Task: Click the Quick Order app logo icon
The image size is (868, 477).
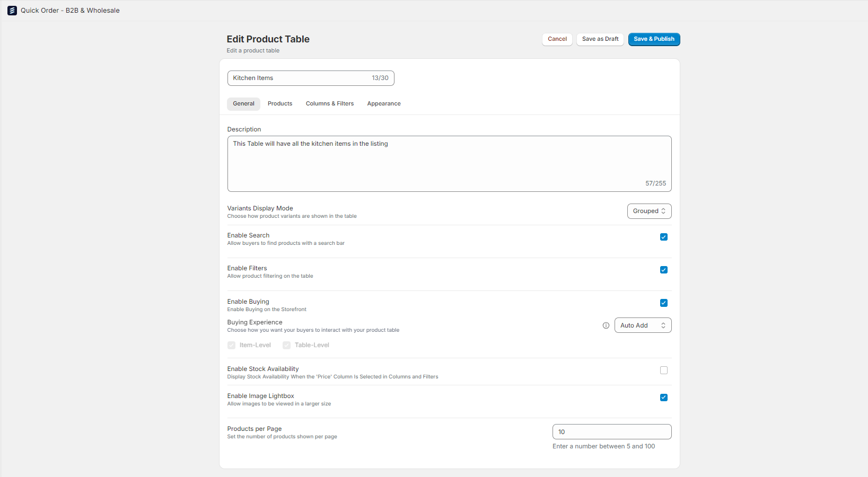Action: point(12,11)
